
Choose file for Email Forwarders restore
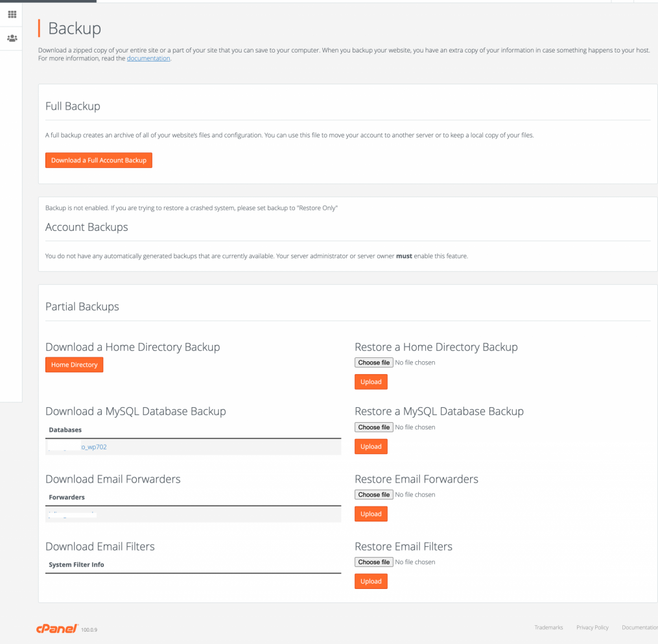coord(373,494)
